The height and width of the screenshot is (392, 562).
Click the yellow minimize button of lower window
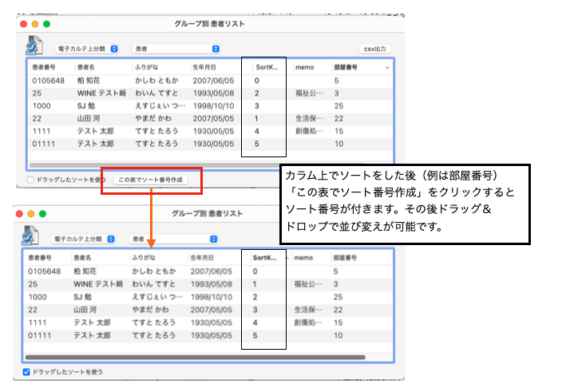click(31, 214)
